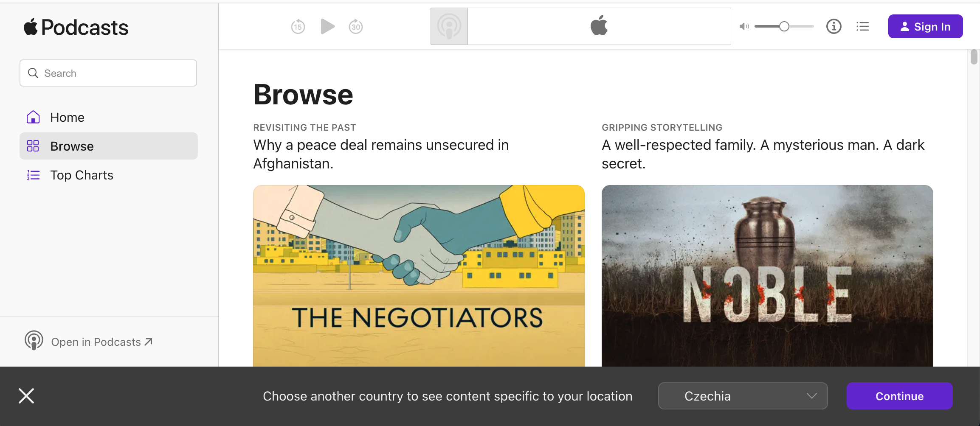Screen dimensions: 980x426
Task: Confirm country with Continue button
Action: [x=899, y=396]
